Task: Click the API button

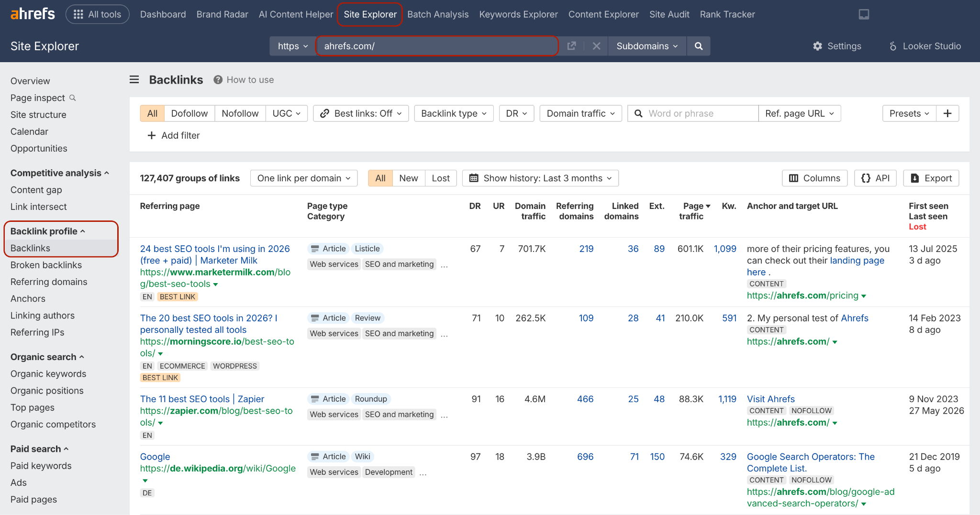Action: point(875,178)
